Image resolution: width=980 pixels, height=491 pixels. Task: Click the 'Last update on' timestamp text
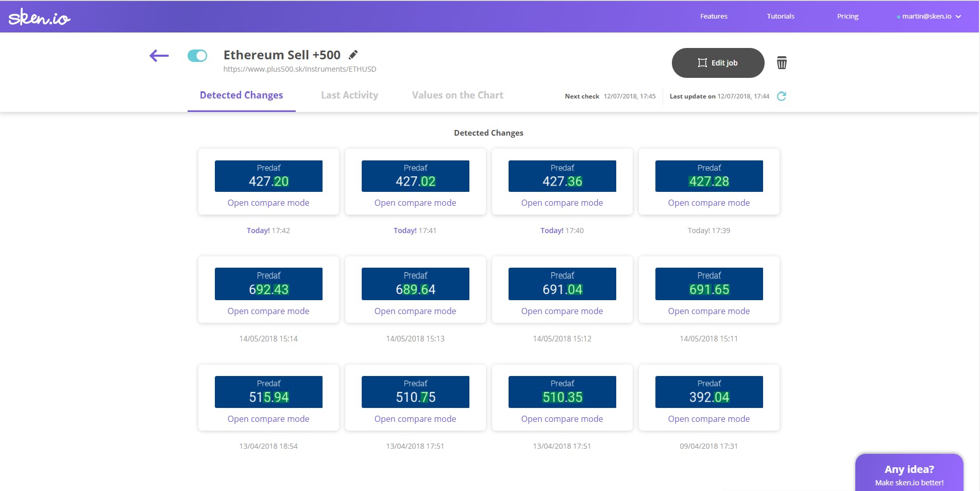[719, 96]
